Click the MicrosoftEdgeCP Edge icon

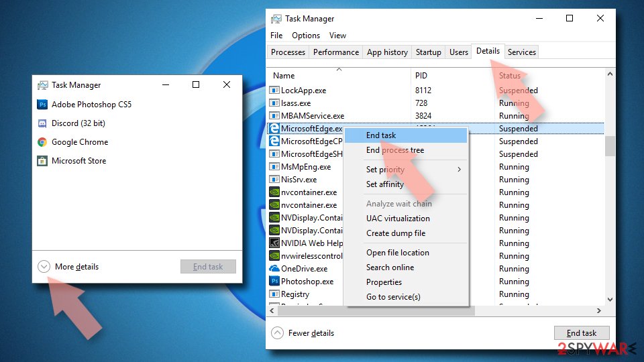pos(274,141)
